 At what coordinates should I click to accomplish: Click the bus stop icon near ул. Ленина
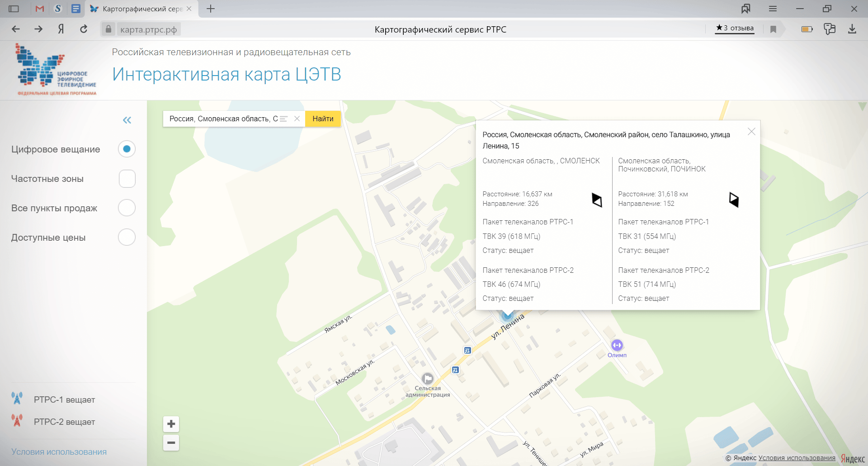tap(467, 350)
